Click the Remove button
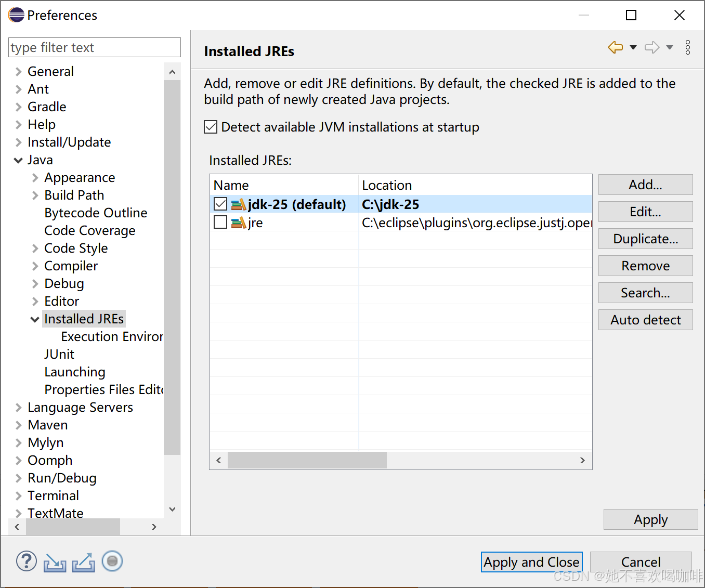The image size is (705, 588). [645, 266]
